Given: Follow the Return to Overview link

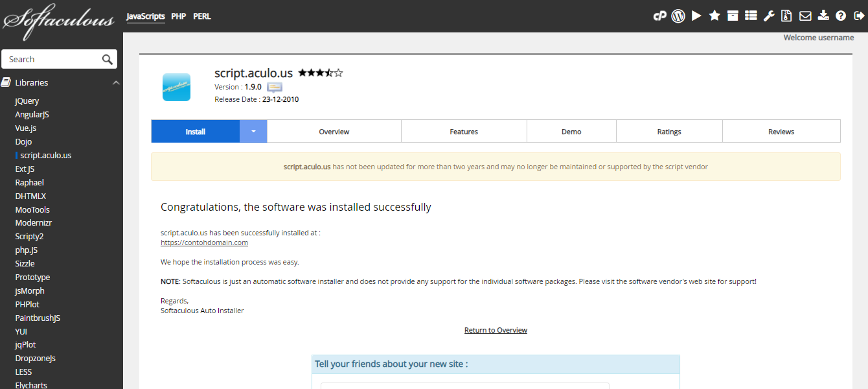Looking at the screenshot, I should [x=496, y=331].
